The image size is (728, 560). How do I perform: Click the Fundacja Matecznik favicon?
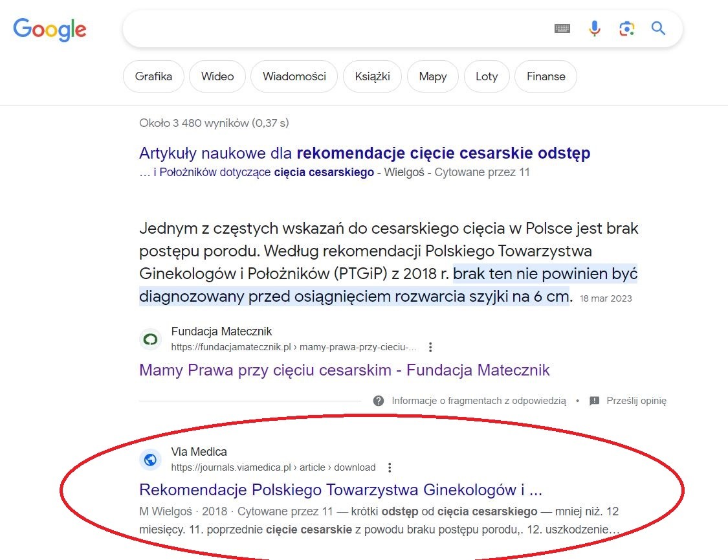click(x=150, y=339)
